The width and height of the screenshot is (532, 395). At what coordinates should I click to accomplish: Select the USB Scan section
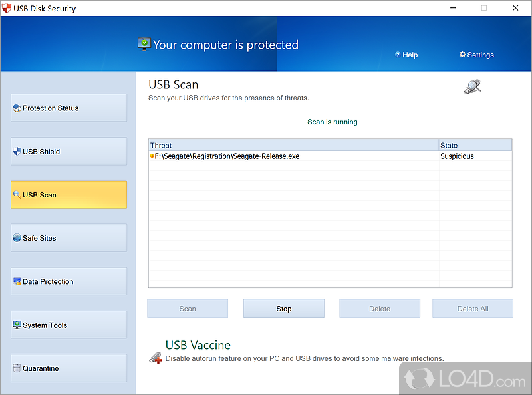pos(69,194)
